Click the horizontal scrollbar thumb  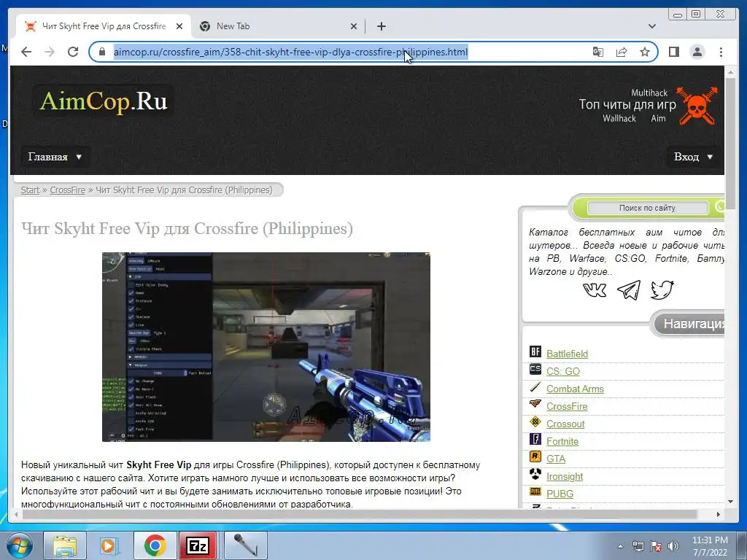360,514
